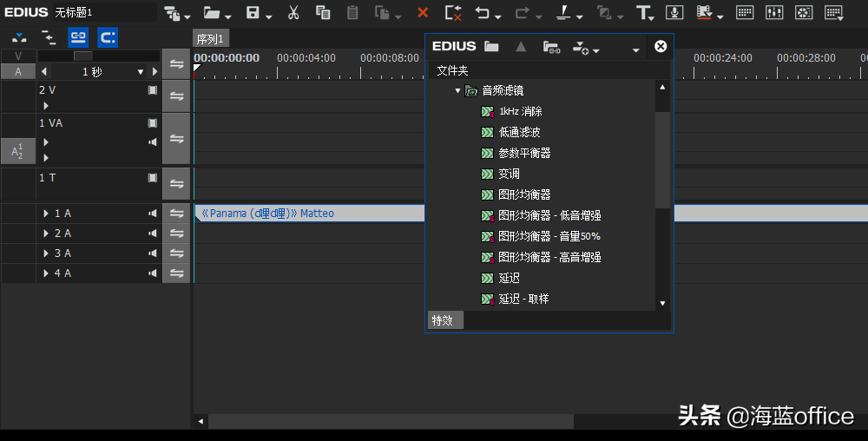Select the 低通滤波 audio filter
This screenshot has width=868, height=441.
click(519, 132)
